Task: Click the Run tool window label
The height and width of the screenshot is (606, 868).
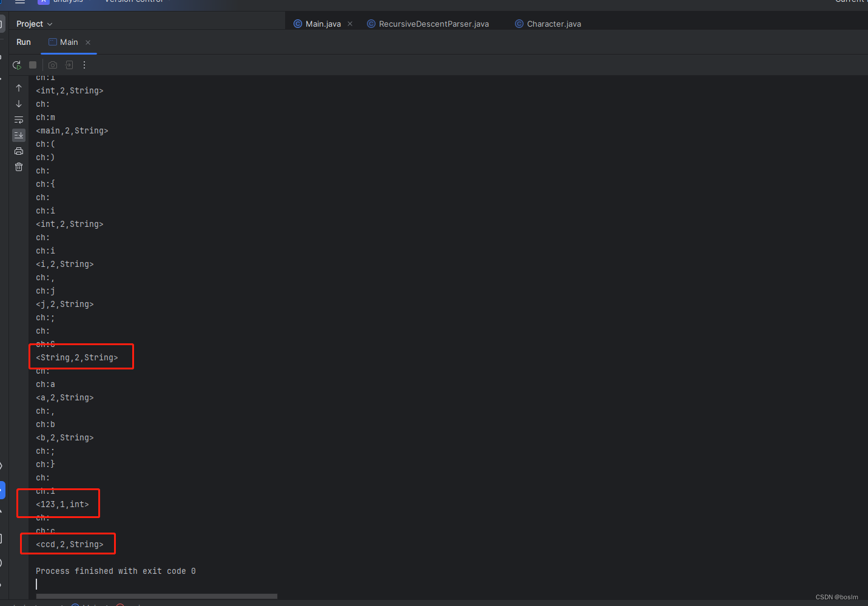Action: pos(24,42)
